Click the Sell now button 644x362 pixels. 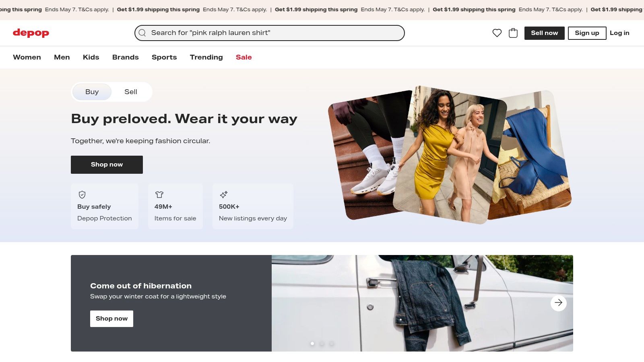[544, 33]
